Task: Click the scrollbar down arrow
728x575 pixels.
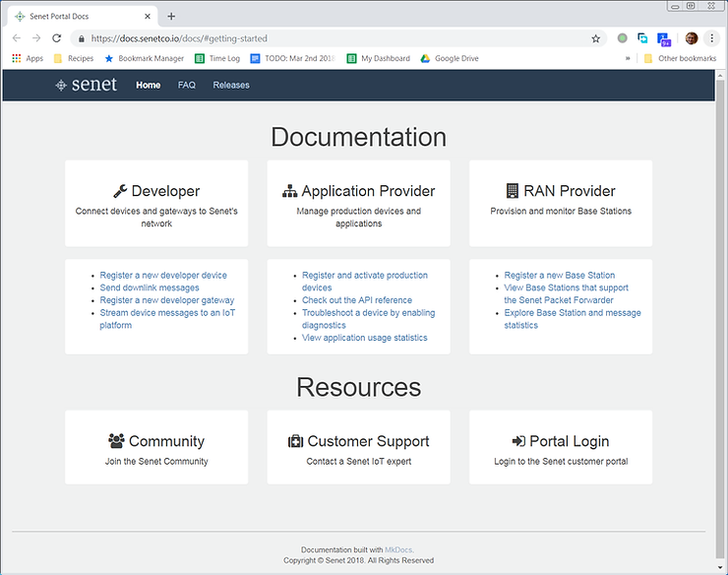Action: click(720, 567)
